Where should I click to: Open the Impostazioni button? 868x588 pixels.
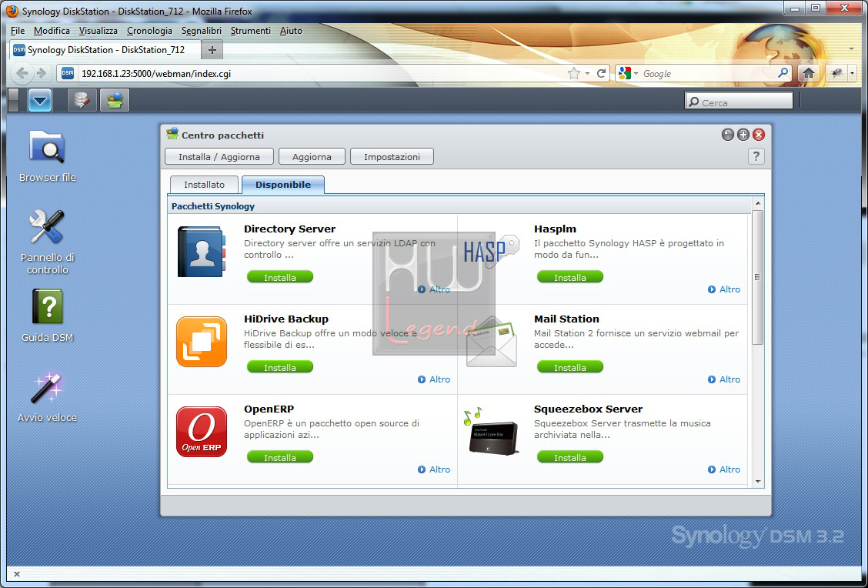[392, 157]
